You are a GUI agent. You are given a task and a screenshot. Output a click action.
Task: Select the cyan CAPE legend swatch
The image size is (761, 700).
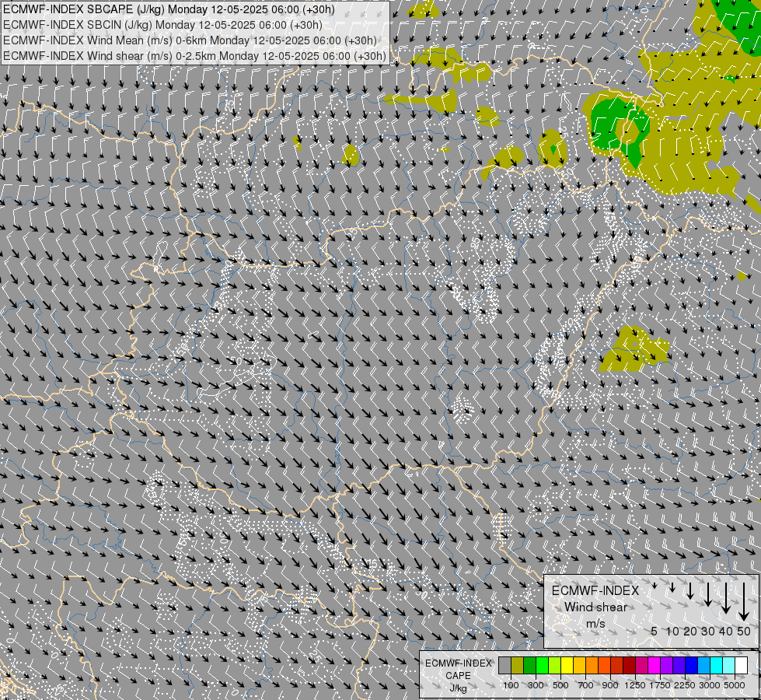(x=717, y=665)
